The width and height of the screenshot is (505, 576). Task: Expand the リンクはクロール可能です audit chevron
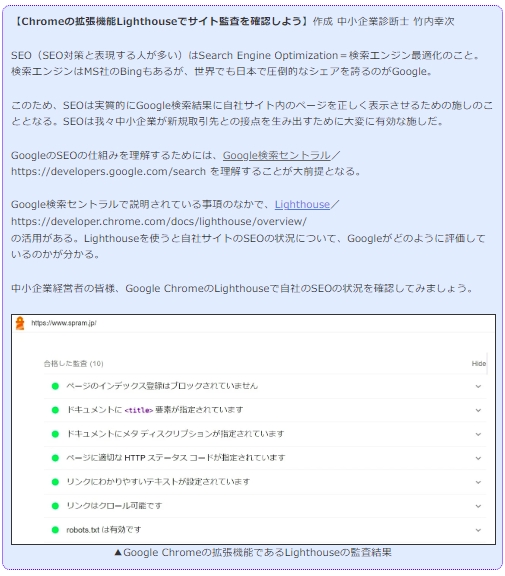(478, 506)
